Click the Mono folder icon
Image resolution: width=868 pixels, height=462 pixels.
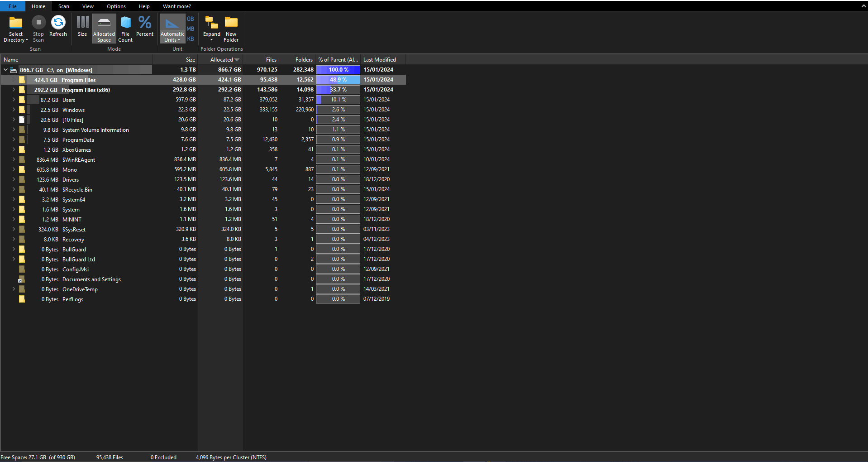tap(22, 169)
